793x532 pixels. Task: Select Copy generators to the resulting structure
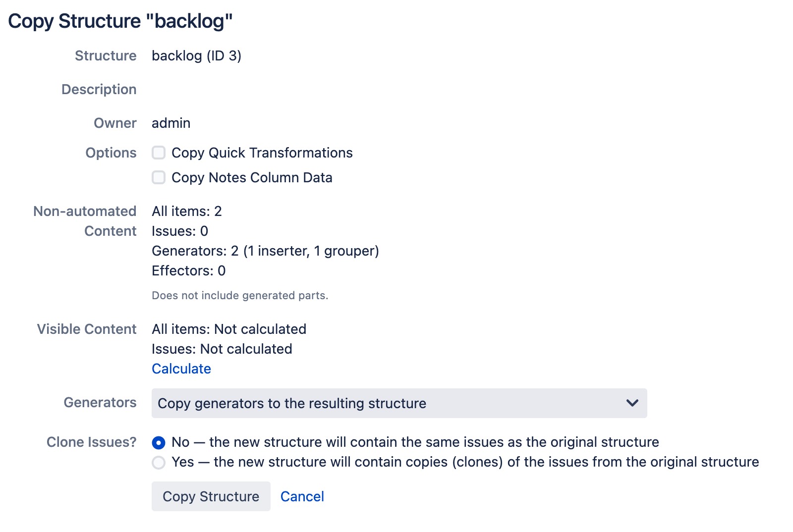pyautogui.click(x=291, y=403)
